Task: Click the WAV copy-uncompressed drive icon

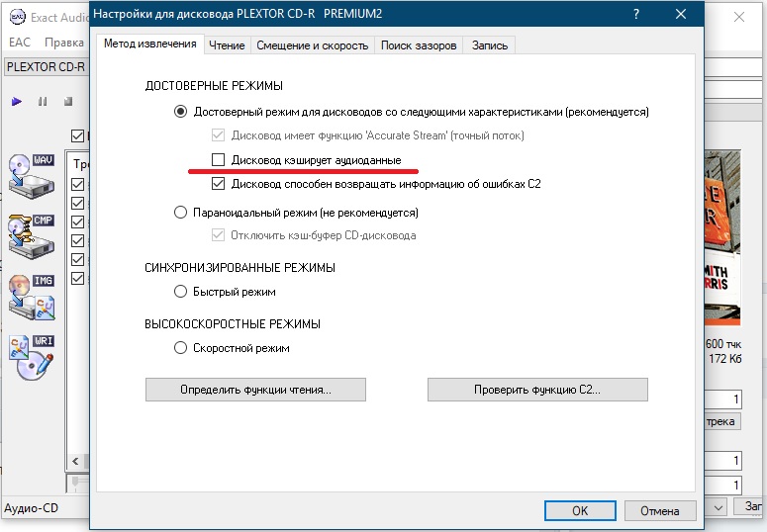Action: click(x=31, y=176)
